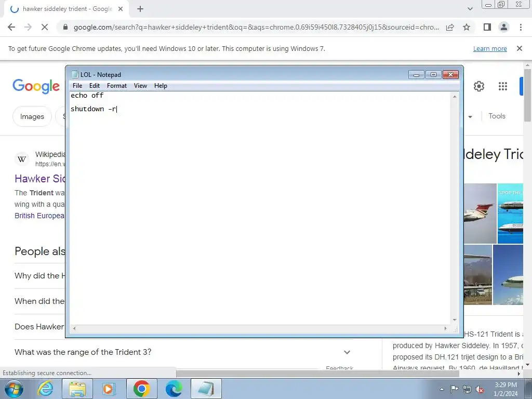Open the View menu in Notepad
Viewport: 532px width, 399px height.
coord(140,86)
